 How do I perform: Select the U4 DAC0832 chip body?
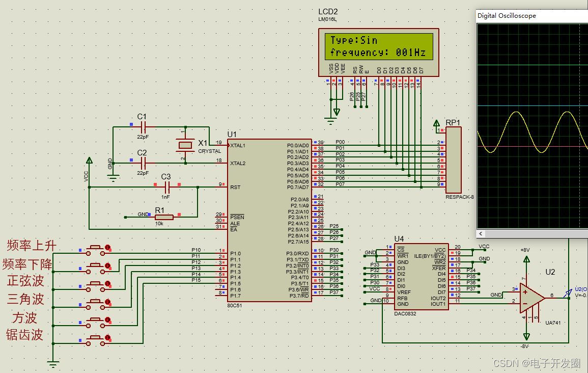pyautogui.click(x=421, y=277)
